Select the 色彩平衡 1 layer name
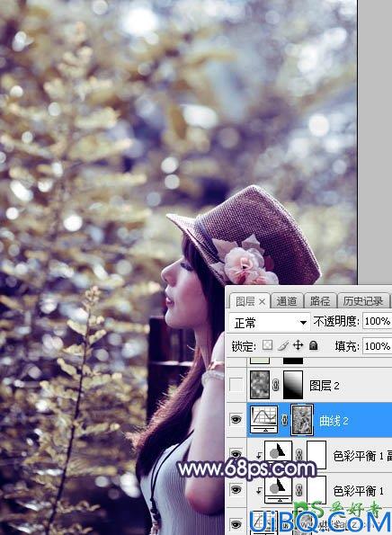The height and width of the screenshot is (535, 392). (358, 491)
